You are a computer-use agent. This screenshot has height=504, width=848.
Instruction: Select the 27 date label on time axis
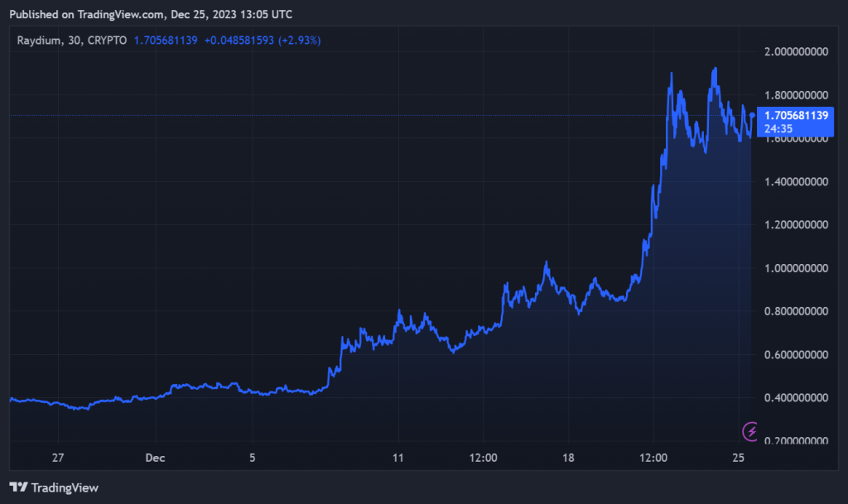coord(58,458)
